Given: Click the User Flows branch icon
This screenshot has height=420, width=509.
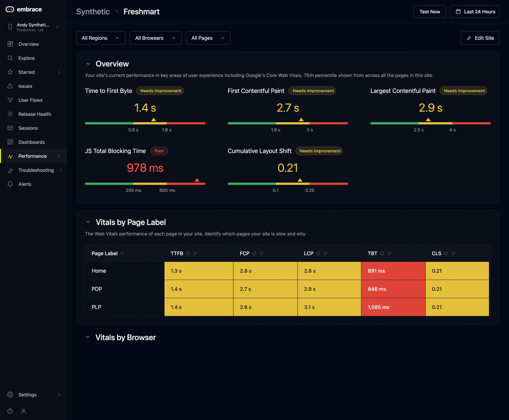Looking at the screenshot, I should [x=10, y=100].
